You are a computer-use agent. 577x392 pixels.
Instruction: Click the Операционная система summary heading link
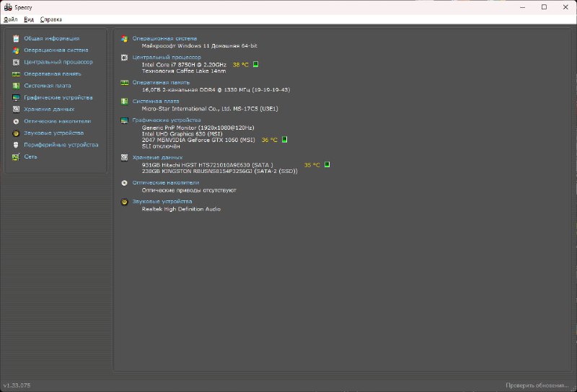164,38
